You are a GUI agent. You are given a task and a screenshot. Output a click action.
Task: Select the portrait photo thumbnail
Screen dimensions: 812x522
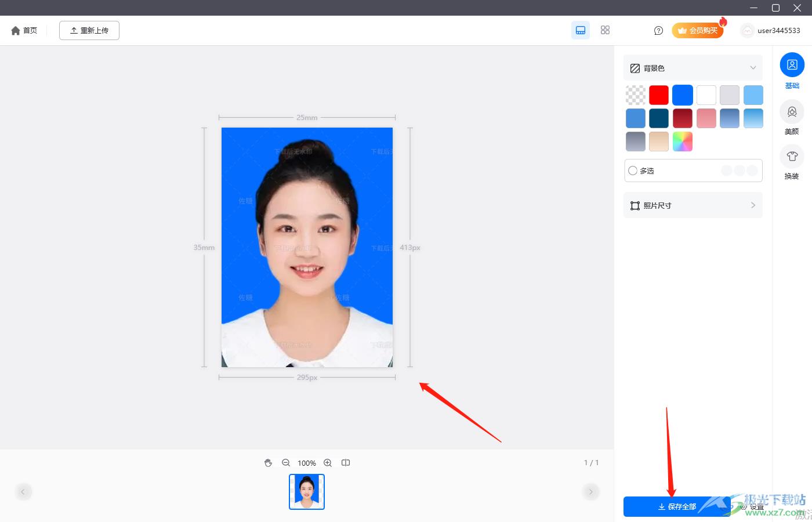click(x=307, y=492)
